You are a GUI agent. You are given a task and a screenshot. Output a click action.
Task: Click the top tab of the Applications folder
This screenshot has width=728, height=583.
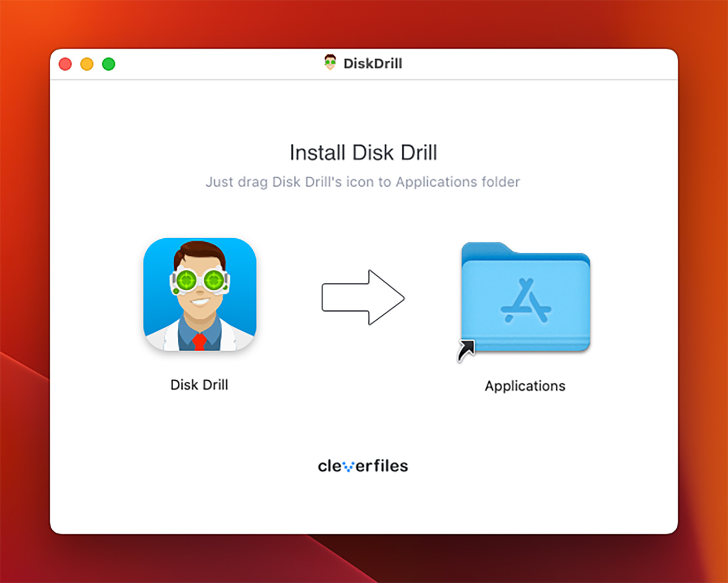click(485, 249)
